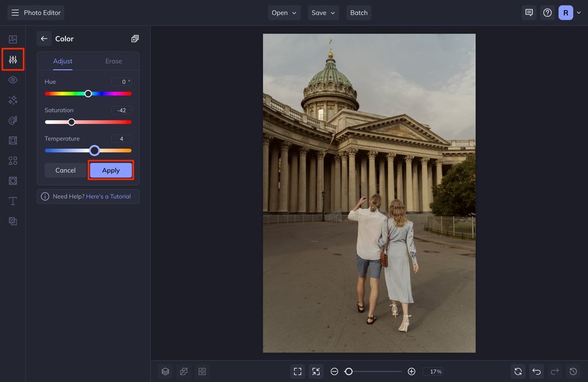This screenshot has height=382, width=588.
Task: Click the fit-to-screen icon
Action: click(298, 371)
